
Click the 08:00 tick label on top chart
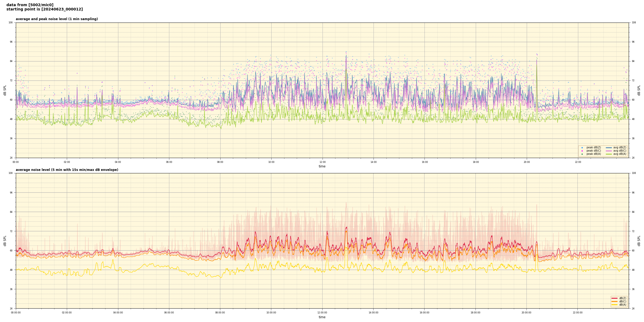pyautogui.click(x=220, y=162)
